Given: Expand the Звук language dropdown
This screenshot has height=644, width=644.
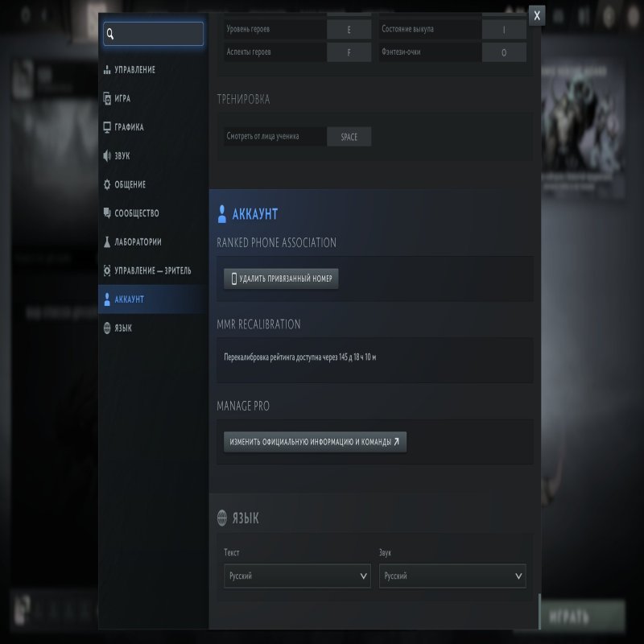Looking at the screenshot, I should coord(452,576).
